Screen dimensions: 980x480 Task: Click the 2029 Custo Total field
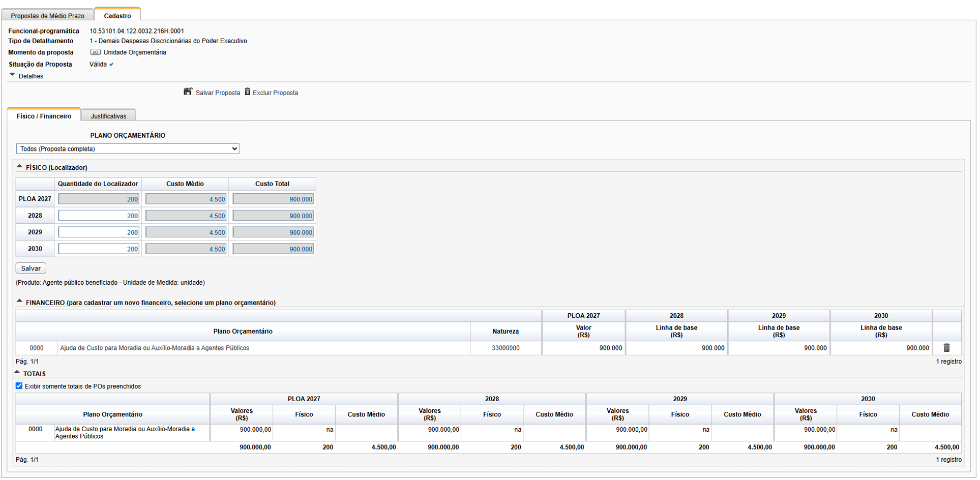[273, 232]
